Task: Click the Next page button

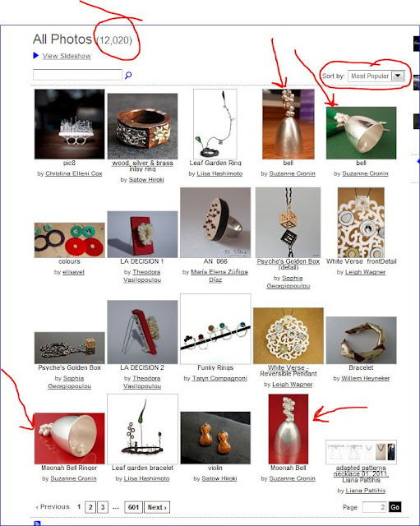Action: (157, 507)
